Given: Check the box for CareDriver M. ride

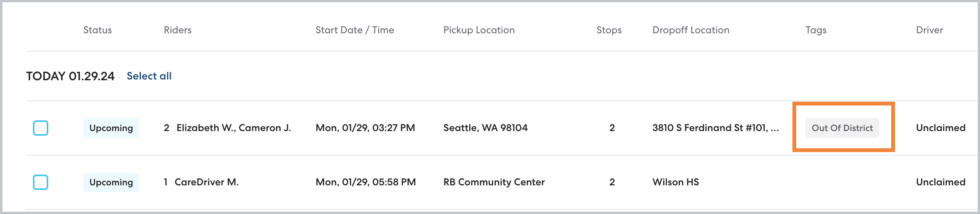Looking at the screenshot, I should coord(41,182).
